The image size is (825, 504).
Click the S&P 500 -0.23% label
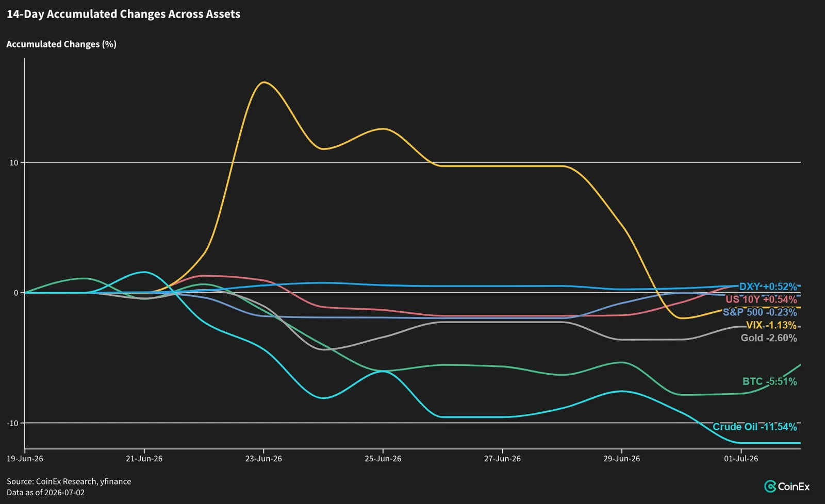[x=760, y=312]
